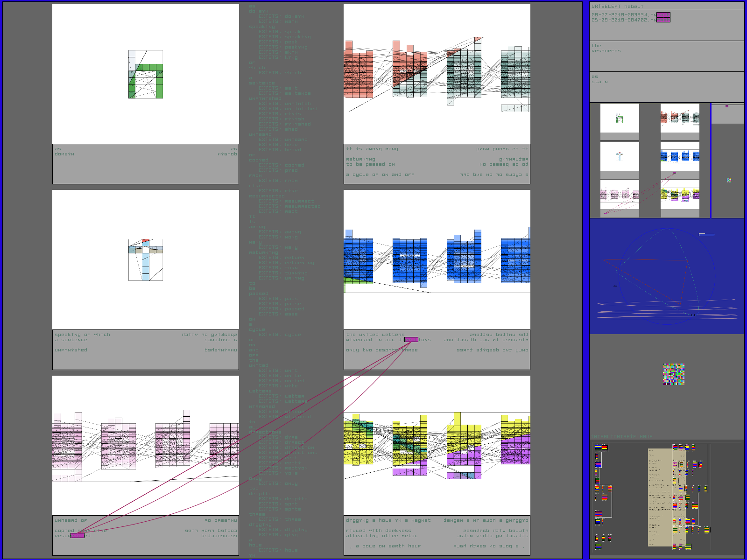Select 'resurrected' word in the word tree
This screenshot has height=560, width=747.
[x=267, y=196]
